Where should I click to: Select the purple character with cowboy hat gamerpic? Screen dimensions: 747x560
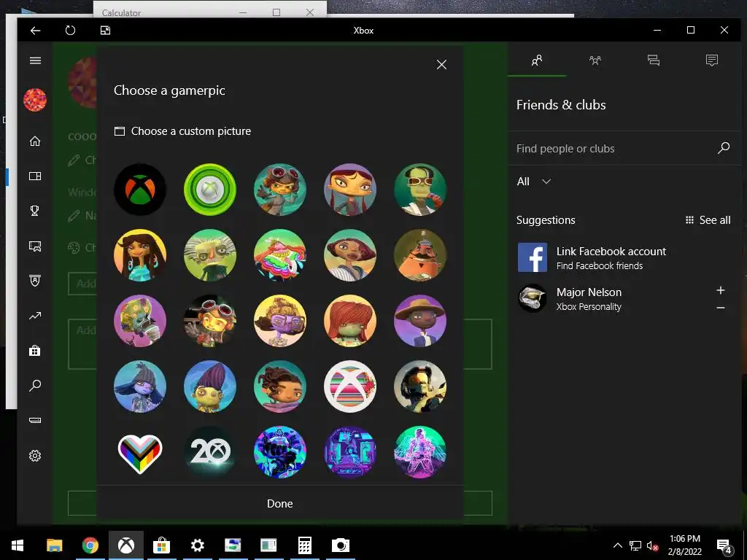[x=420, y=321]
